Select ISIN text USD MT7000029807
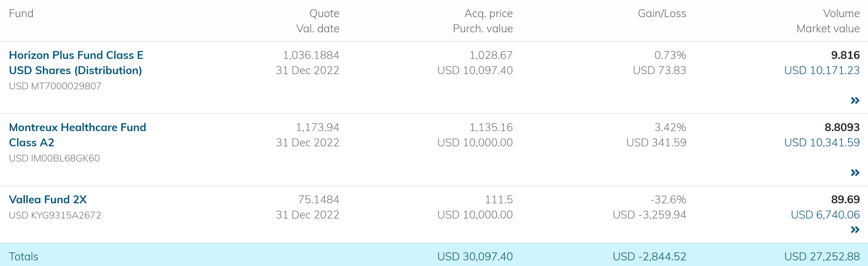868x266 pixels. 55,86
